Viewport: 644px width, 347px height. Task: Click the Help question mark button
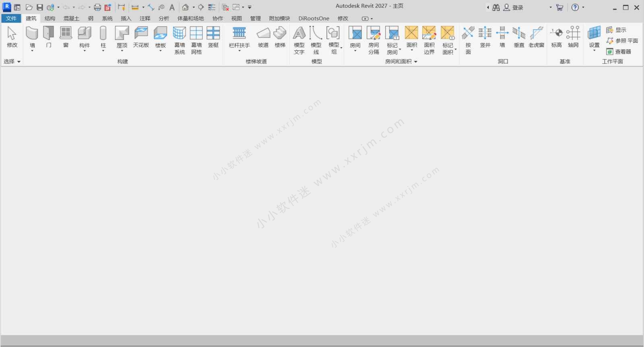[575, 7]
